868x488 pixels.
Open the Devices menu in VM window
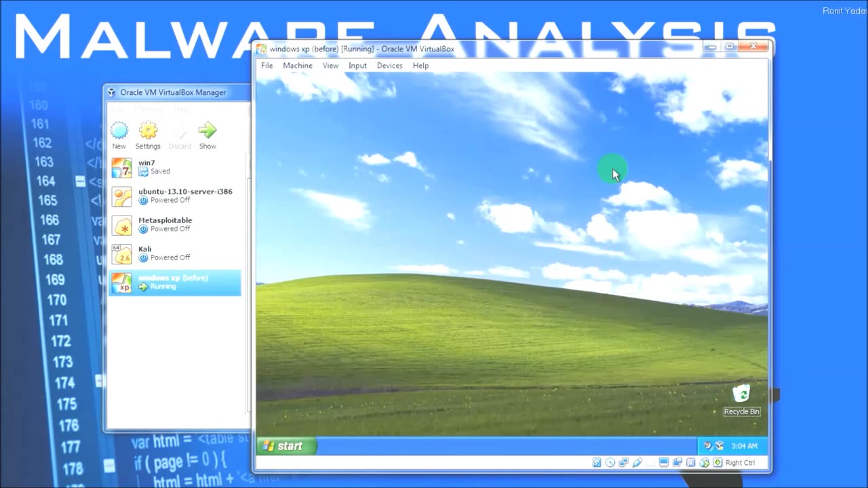coord(389,66)
